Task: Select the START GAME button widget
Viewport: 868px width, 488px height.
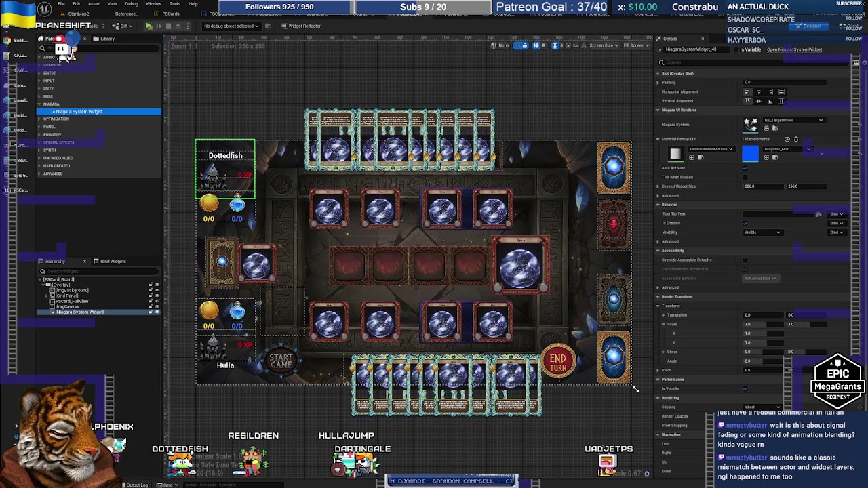Action: click(x=281, y=361)
